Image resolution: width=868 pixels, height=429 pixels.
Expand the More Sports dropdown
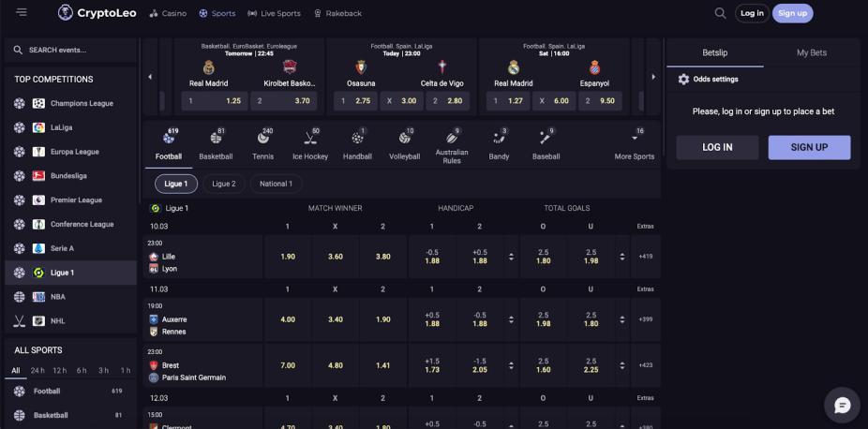pos(635,144)
